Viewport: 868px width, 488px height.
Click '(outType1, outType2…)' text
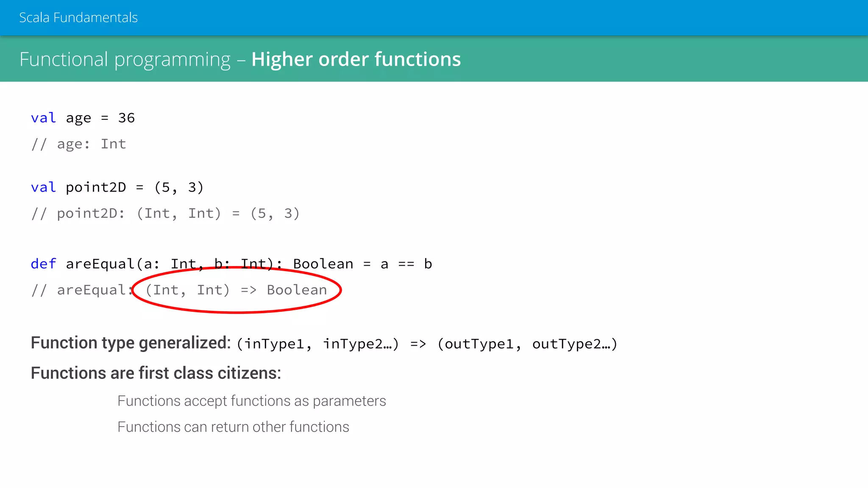[x=527, y=344]
